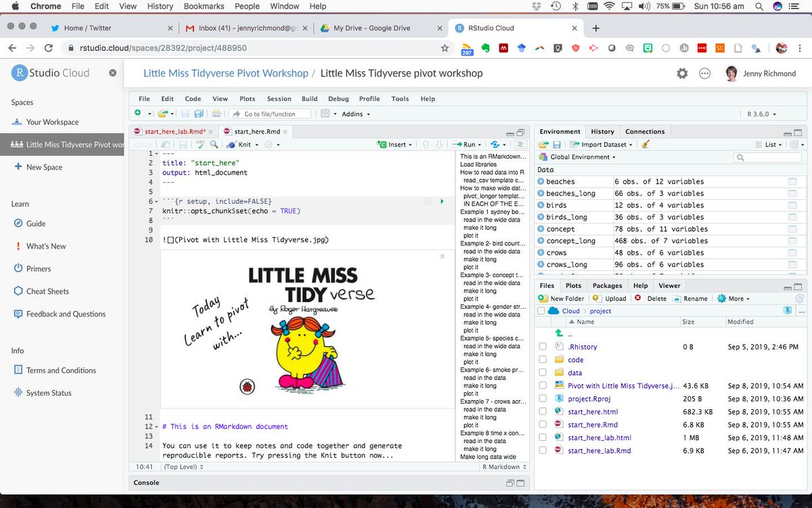Tick the checkbox for start_here.Rmd file
Image resolution: width=812 pixels, height=508 pixels.
coord(543,425)
